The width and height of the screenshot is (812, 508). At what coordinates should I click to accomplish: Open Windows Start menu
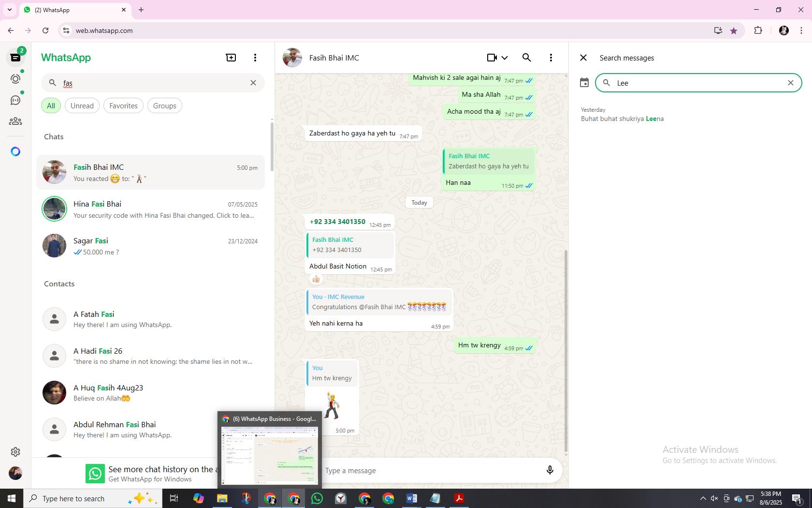point(12,498)
